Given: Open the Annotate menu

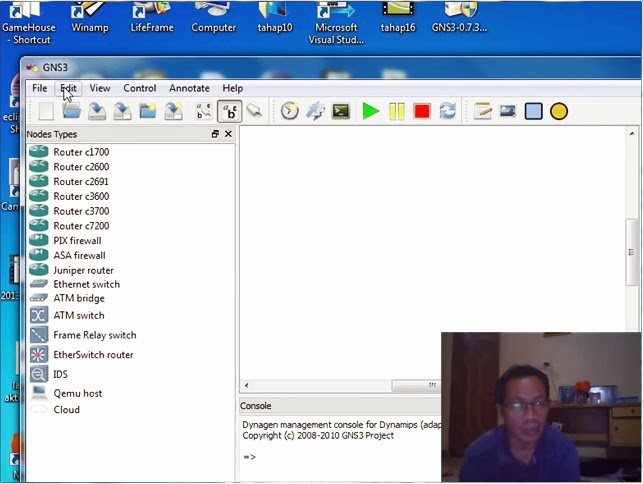Looking at the screenshot, I should [x=189, y=88].
